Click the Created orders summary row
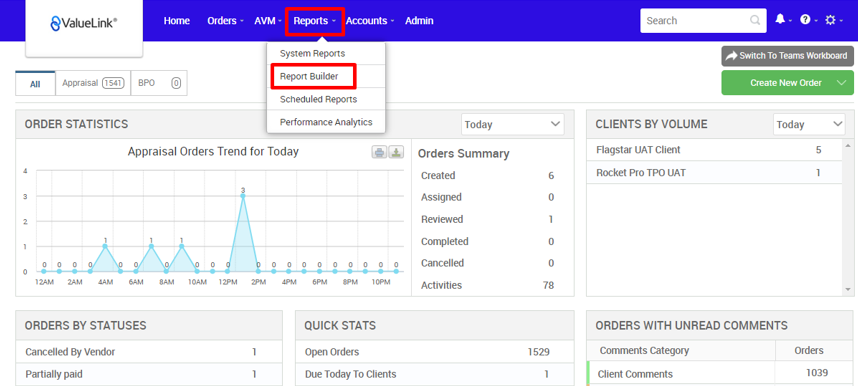858x386 pixels. click(488, 176)
